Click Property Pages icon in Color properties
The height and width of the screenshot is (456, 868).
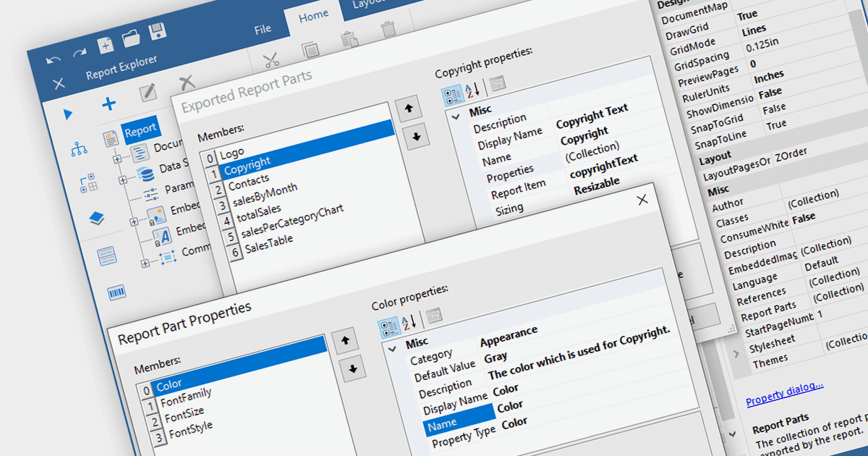433,314
